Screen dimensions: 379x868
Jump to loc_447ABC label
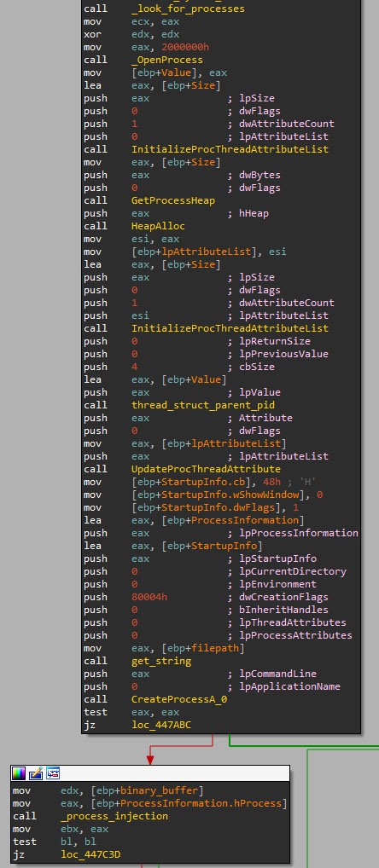161,725
